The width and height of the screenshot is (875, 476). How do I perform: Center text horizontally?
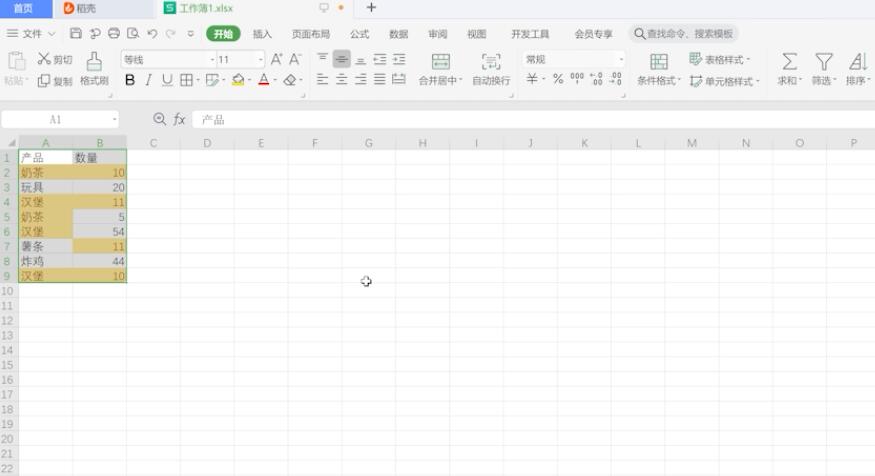pos(342,79)
